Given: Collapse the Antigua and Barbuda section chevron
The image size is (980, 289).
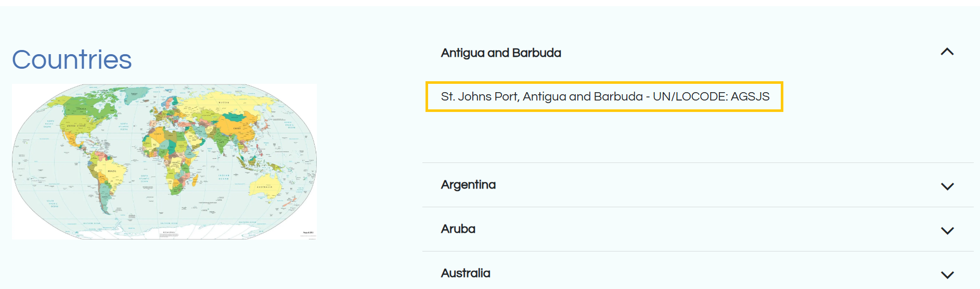Looking at the screenshot, I should 947,52.
